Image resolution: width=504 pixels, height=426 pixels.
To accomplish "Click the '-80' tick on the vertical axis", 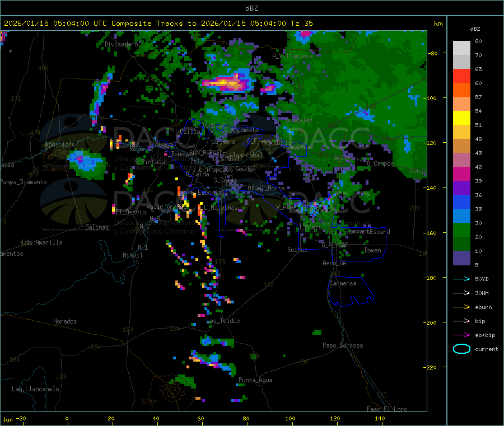I will click(x=433, y=53).
